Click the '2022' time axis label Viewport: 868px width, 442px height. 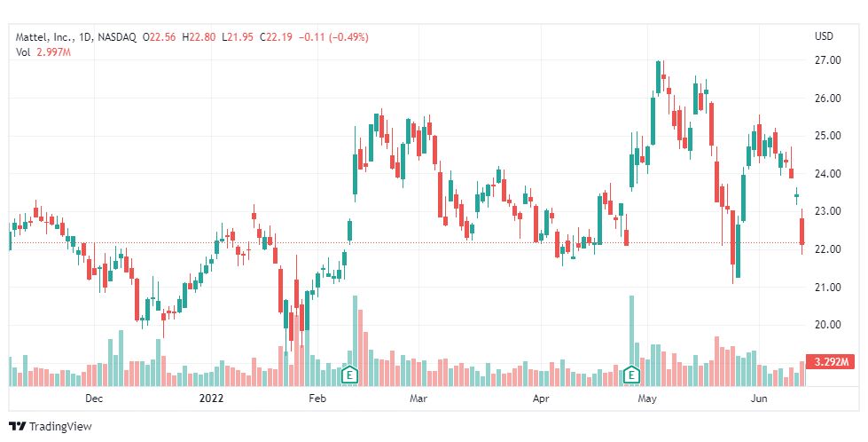(x=212, y=399)
